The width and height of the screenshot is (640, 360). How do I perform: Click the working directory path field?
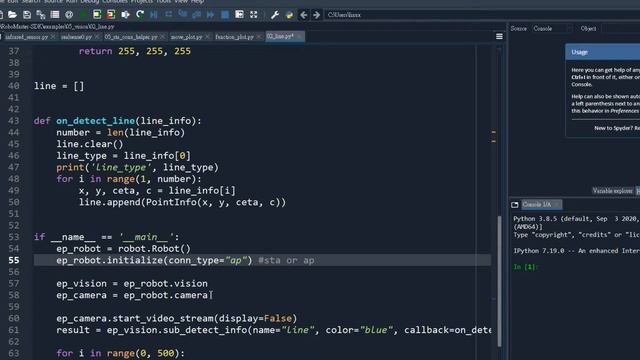482,15
